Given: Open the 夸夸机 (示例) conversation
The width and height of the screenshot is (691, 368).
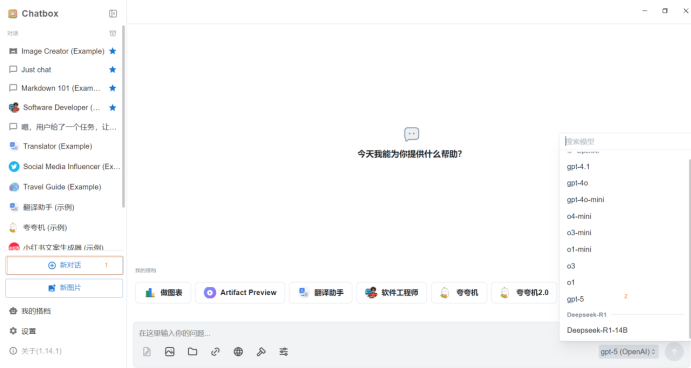Looking at the screenshot, I should point(63,227).
